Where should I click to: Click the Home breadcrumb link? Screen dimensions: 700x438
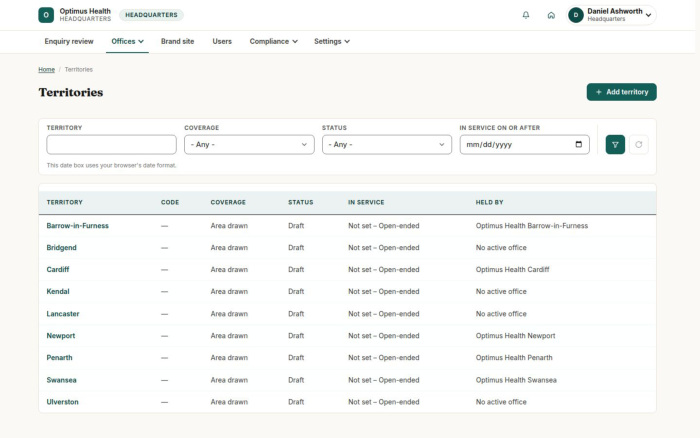pyautogui.click(x=46, y=70)
